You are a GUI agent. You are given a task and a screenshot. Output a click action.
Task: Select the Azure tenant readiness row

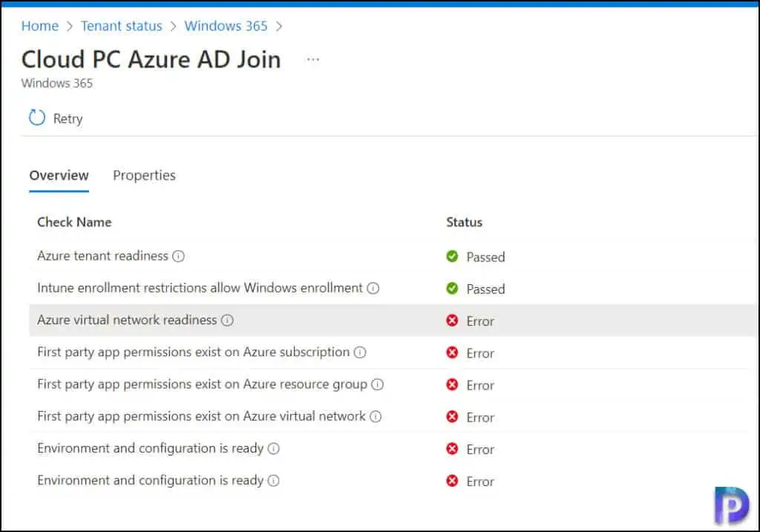tap(392, 256)
